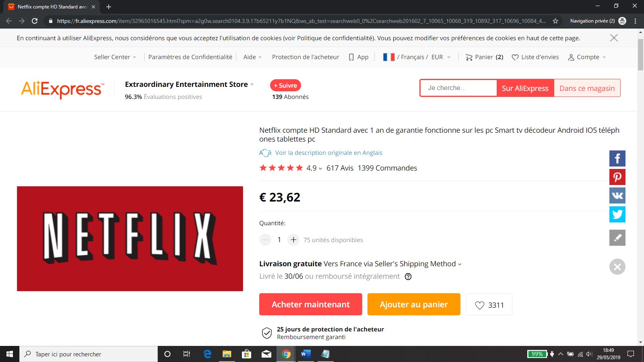644x362 pixels.
Task: Open Microsoft Edge from taskbar
Action: coord(207,354)
